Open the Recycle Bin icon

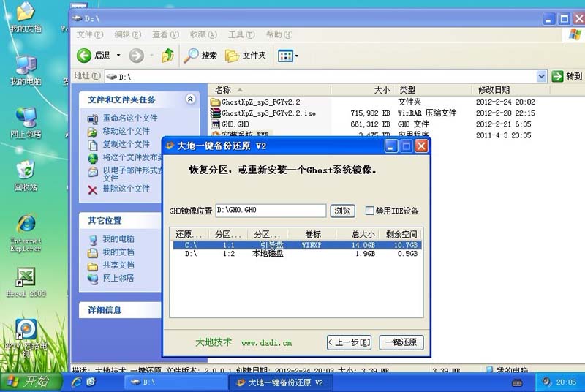tap(26, 176)
